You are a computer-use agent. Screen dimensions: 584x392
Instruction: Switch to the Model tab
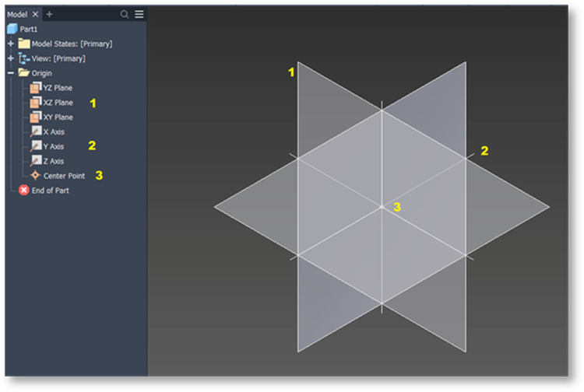[x=17, y=15]
